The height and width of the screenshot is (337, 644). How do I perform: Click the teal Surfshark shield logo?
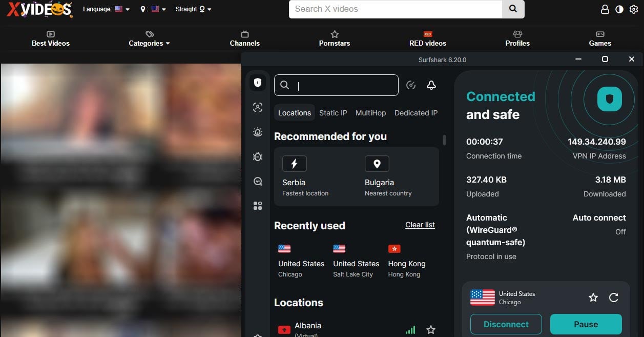610,98
